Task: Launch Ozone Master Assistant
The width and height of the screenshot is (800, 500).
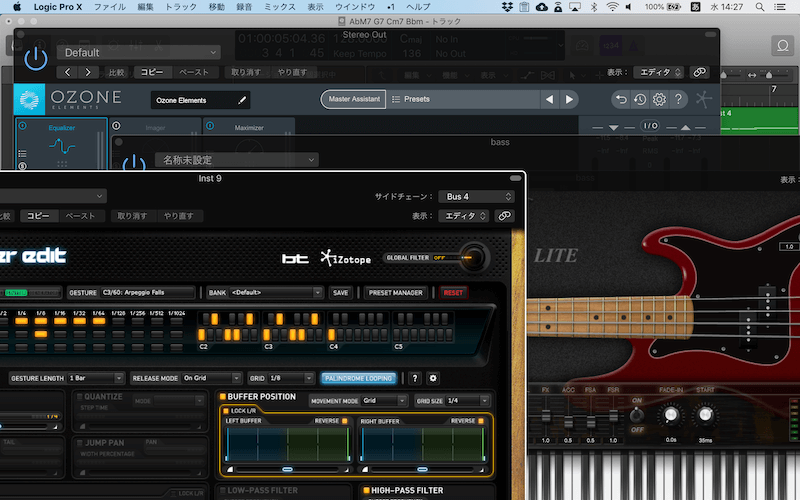Action: [354, 99]
